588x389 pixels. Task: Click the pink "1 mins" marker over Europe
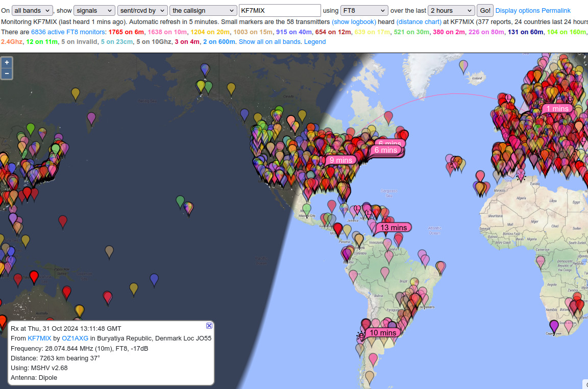tap(557, 109)
